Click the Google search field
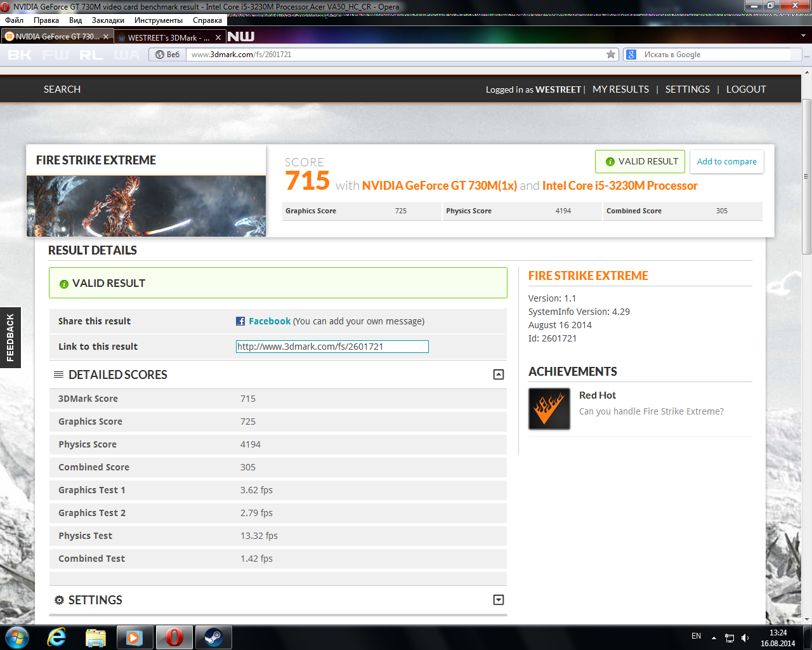 point(716,55)
